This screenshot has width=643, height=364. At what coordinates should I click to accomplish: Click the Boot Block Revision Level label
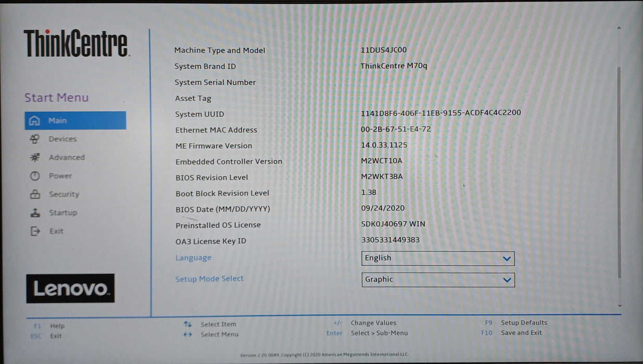click(223, 193)
